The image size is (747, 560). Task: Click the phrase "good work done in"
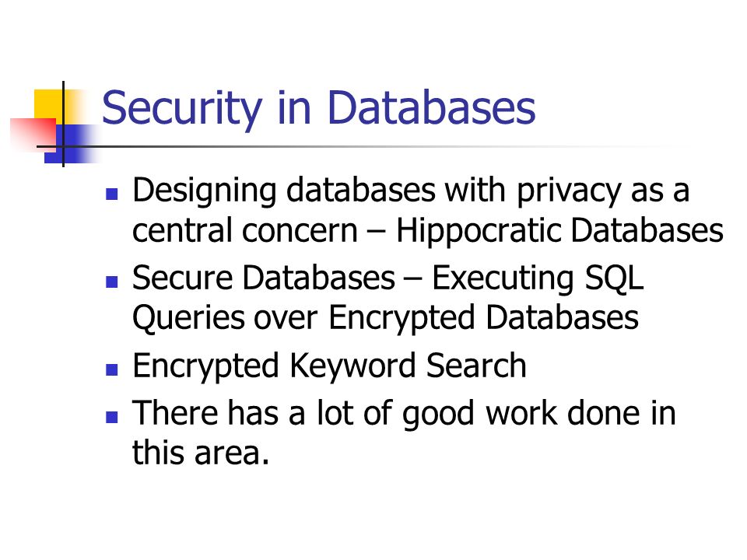point(538,414)
